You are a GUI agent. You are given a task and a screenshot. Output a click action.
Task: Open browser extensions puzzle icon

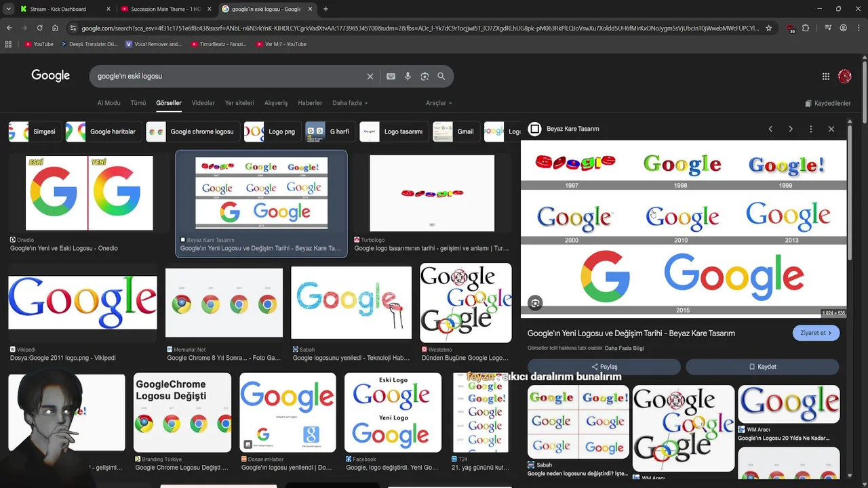pos(806,28)
